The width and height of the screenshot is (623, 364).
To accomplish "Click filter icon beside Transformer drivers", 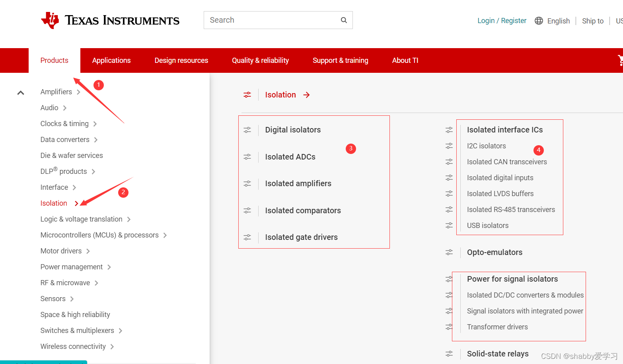I will (x=449, y=327).
